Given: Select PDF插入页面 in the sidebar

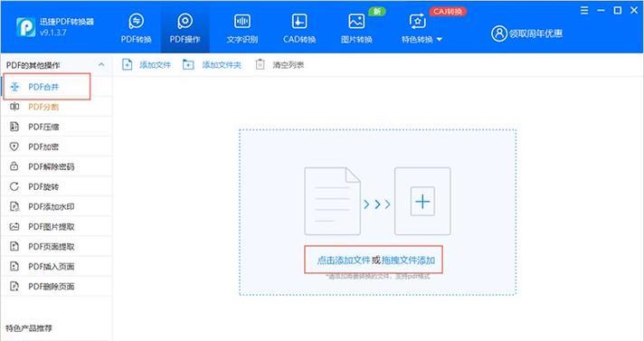Looking at the screenshot, I should click(x=56, y=266).
